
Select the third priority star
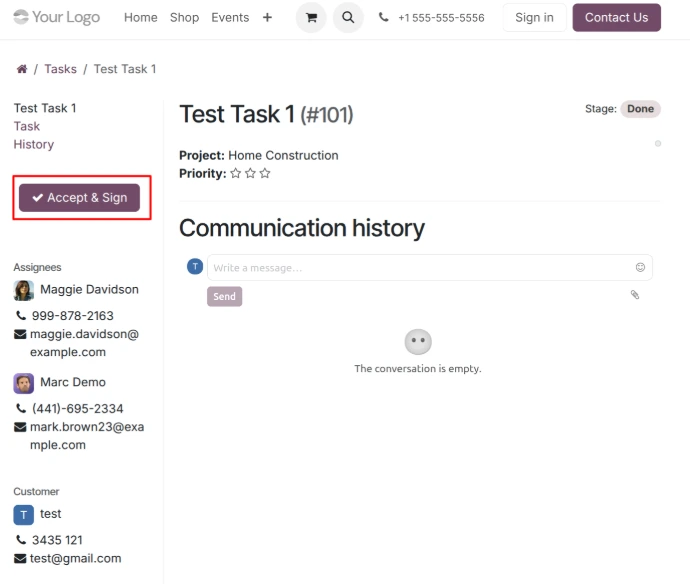click(x=265, y=173)
